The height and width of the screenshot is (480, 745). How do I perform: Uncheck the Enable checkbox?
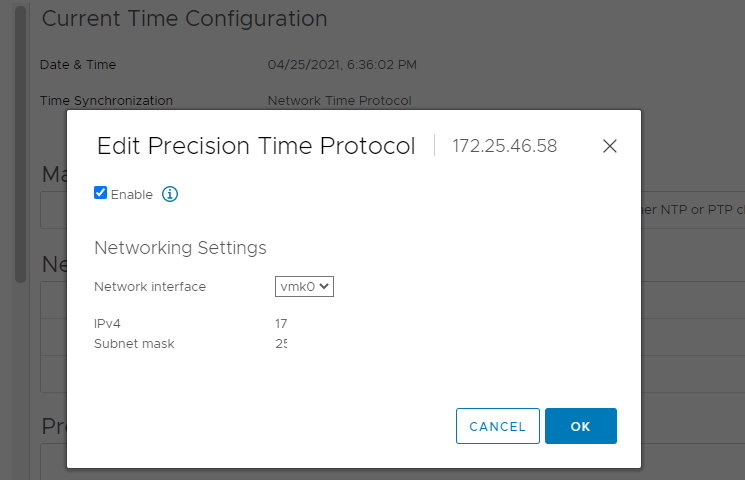[100, 192]
